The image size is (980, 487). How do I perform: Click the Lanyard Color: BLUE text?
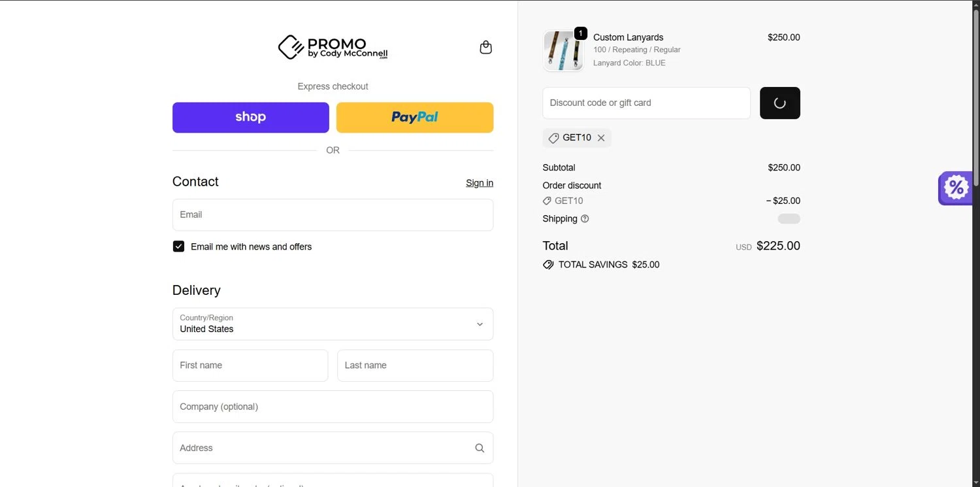(629, 63)
